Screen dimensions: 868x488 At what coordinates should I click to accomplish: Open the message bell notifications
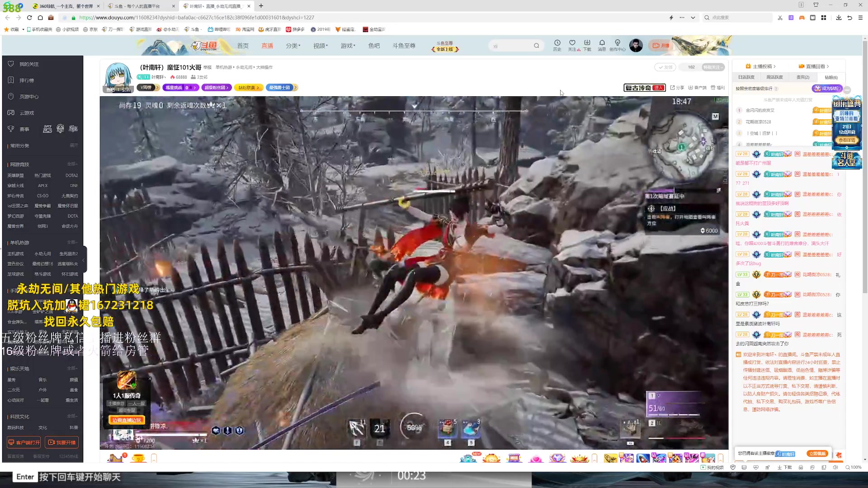coord(602,43)
